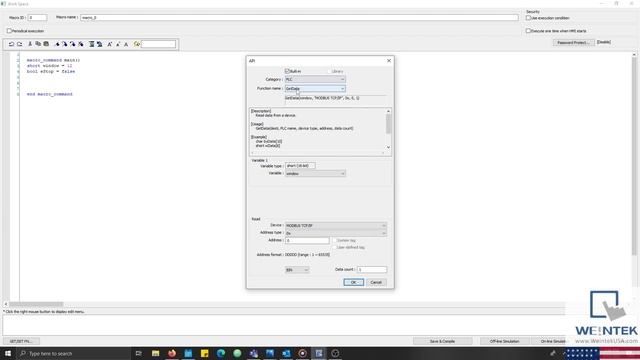The width and height of the screenshot is (640, 360).
Task: Enable Execute one time when HMI starts
Action: (528, 31)
